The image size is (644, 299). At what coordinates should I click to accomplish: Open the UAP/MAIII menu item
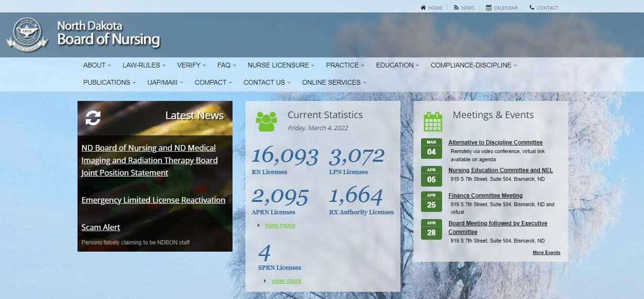point(165,82)
